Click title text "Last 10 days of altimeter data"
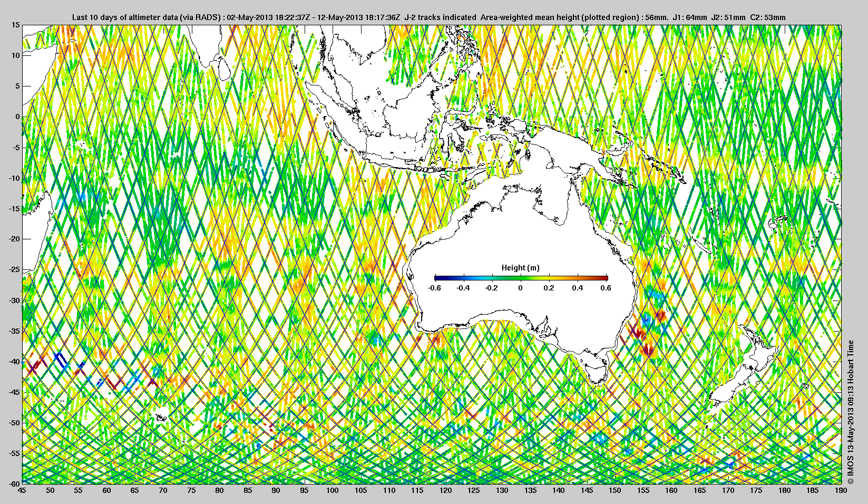This screenshot has height=504, width=868. (125, 17)
